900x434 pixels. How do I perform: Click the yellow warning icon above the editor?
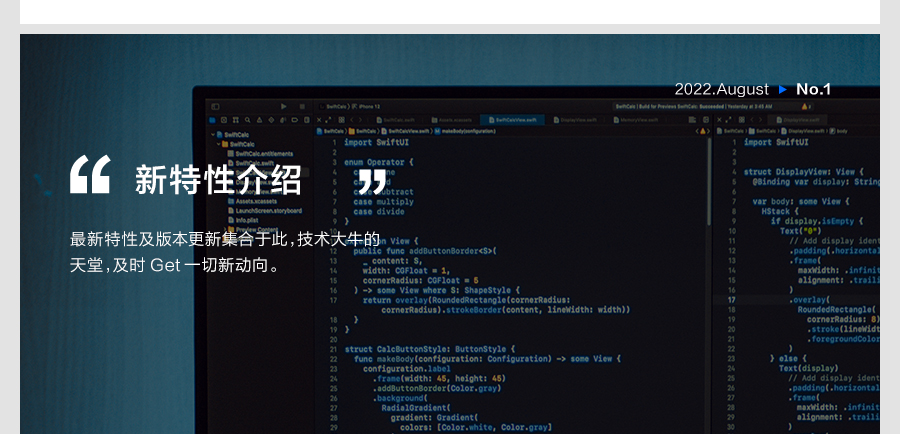pyautogui.click(x=704, y=130)
